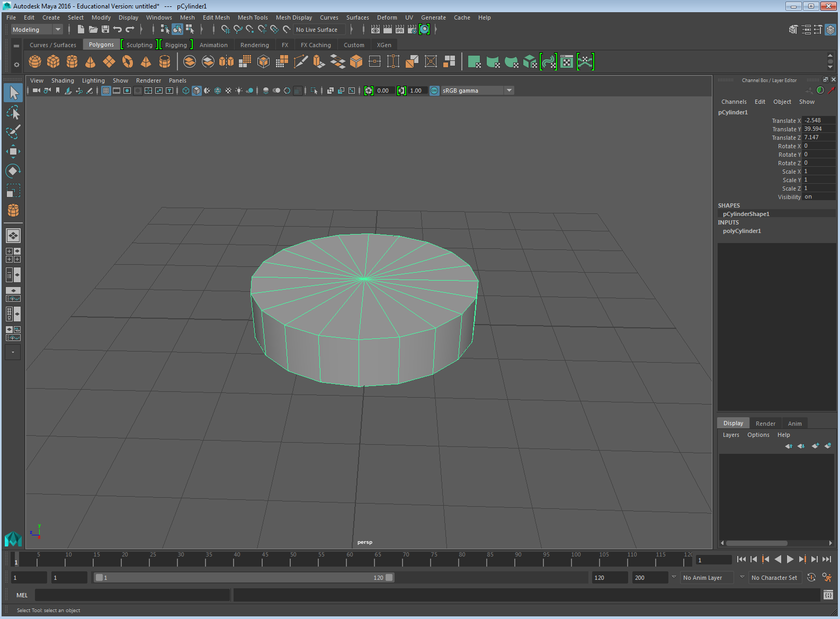The width and height of the screenshot is (840, 619).
Task: Toggle textured display in viewport
Action: click(228, 91)
